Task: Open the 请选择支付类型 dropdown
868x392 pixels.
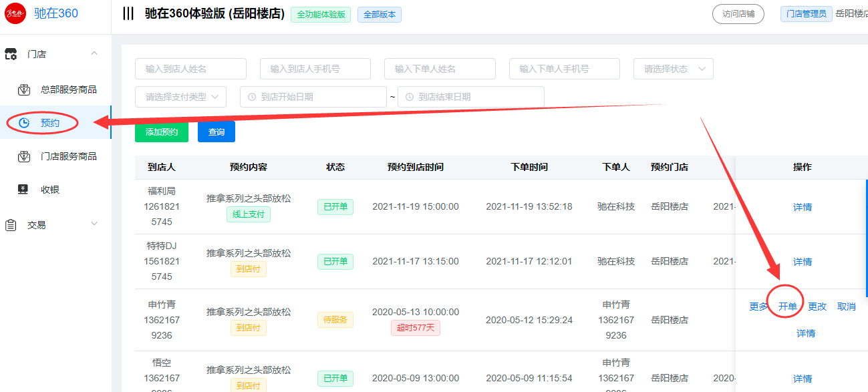Action: (x=180, y=97)
